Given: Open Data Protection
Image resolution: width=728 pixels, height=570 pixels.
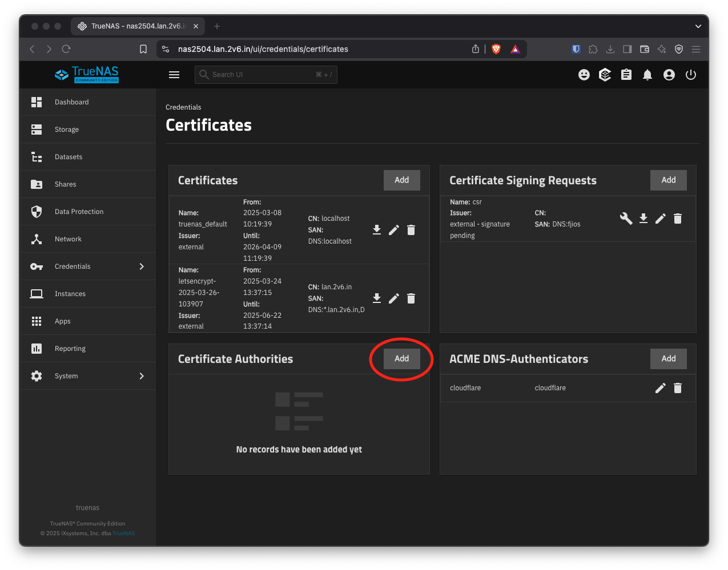Looking at the screenshot, I should (88, 212).
